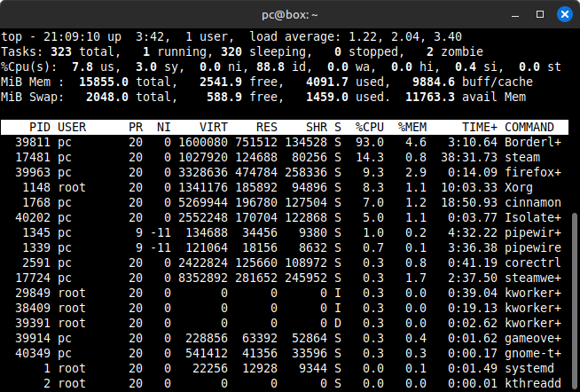580x392 pixels.
Task: Click the 9884.6 buff/cache value
Action: pos(434,82)
